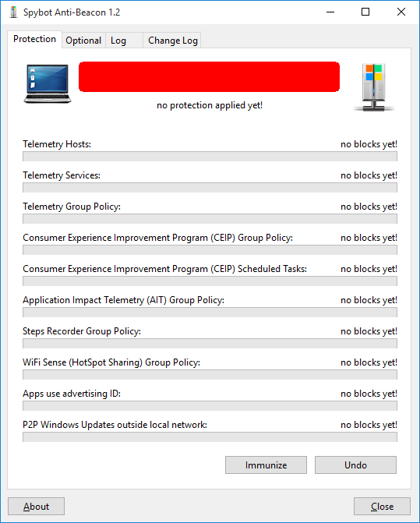Click the red protection status bar
The width and height of the screenshot is (420, 523).
pyautogui.click(x=210, y=76)
